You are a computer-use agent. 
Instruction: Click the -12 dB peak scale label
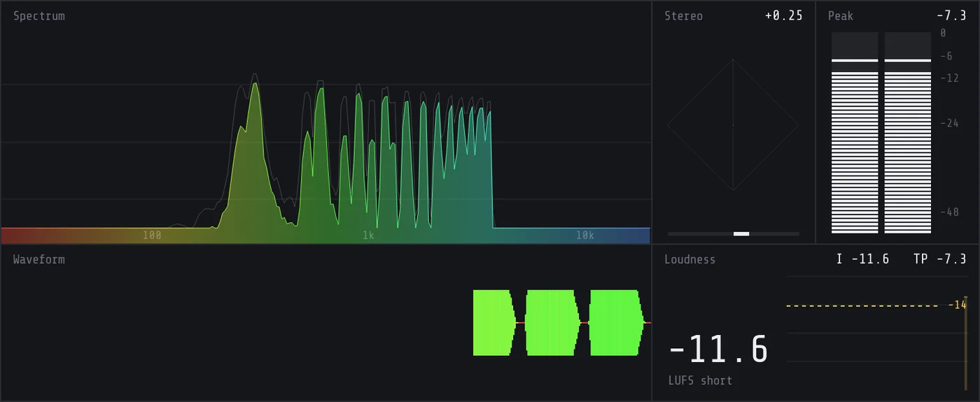pyautogui.click(x=949, y=78)
